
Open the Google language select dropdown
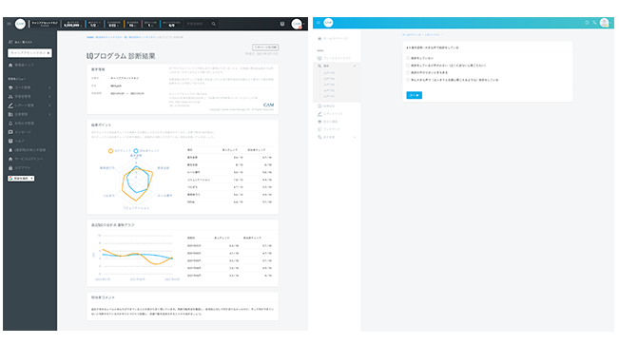[x=21, y=179]
